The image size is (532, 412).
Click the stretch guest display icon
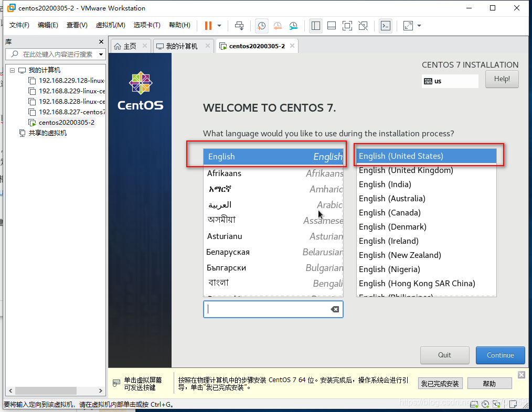[x=408, y=26]
